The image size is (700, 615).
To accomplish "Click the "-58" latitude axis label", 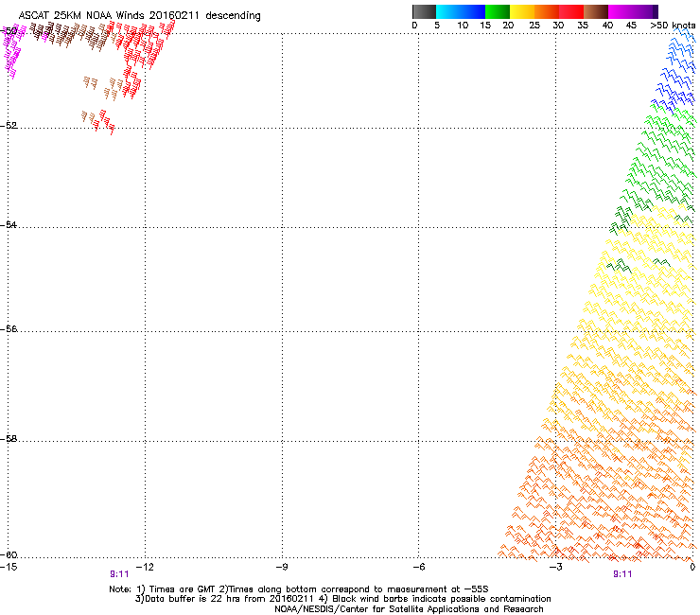I will (9, 439).
